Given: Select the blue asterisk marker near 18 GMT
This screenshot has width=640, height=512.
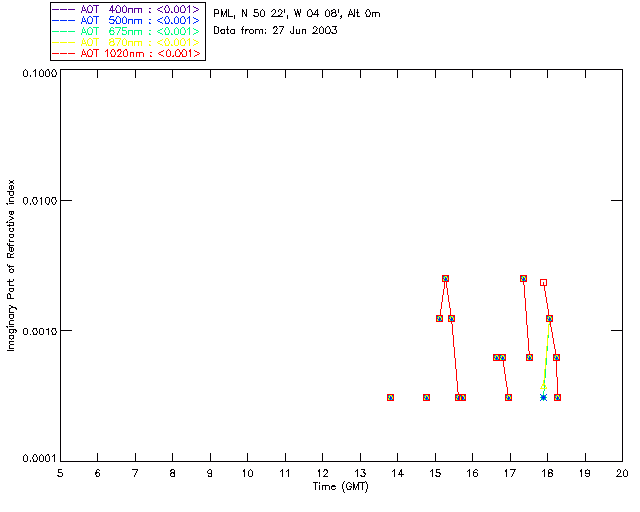Looking at the screenshot, I should tap(543, 397).
